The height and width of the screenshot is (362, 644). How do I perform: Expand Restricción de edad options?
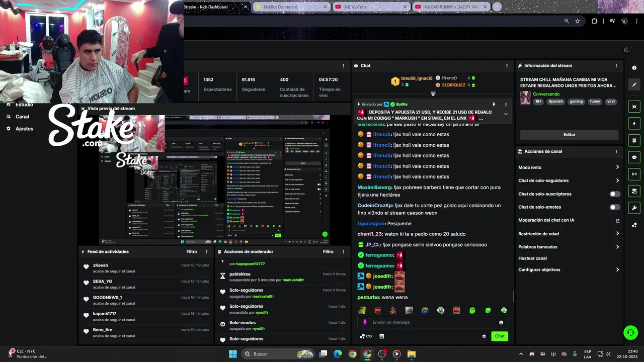[x=617, y=233]
